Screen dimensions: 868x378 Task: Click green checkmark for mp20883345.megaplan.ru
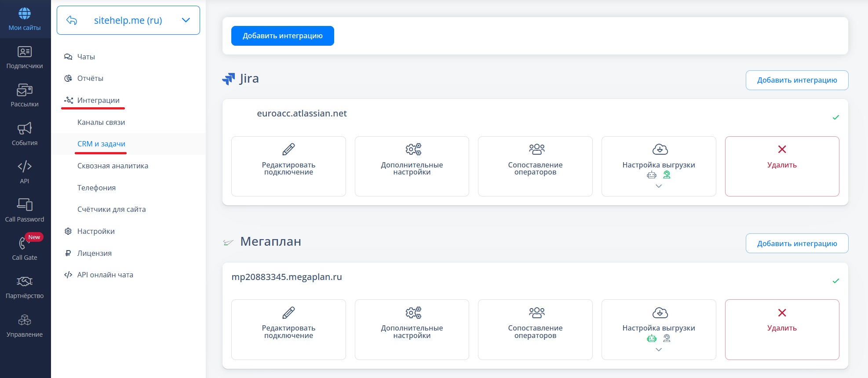pos(836,281)
